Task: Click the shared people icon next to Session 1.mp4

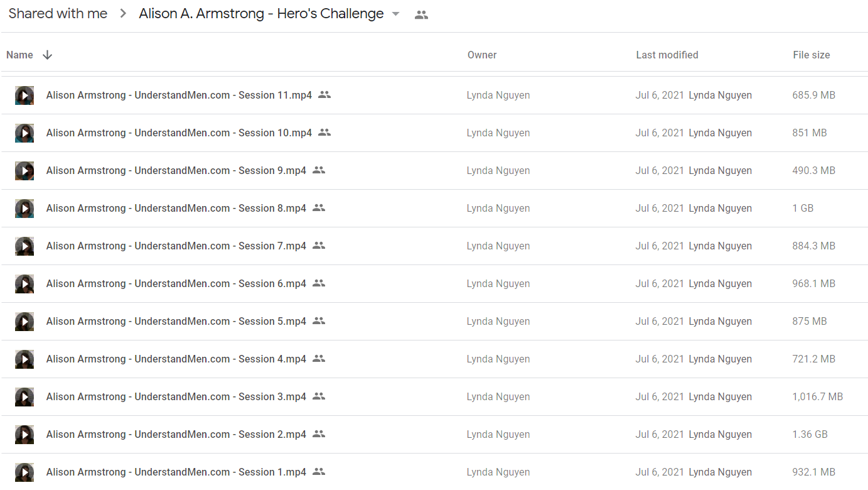Action: 319,472
